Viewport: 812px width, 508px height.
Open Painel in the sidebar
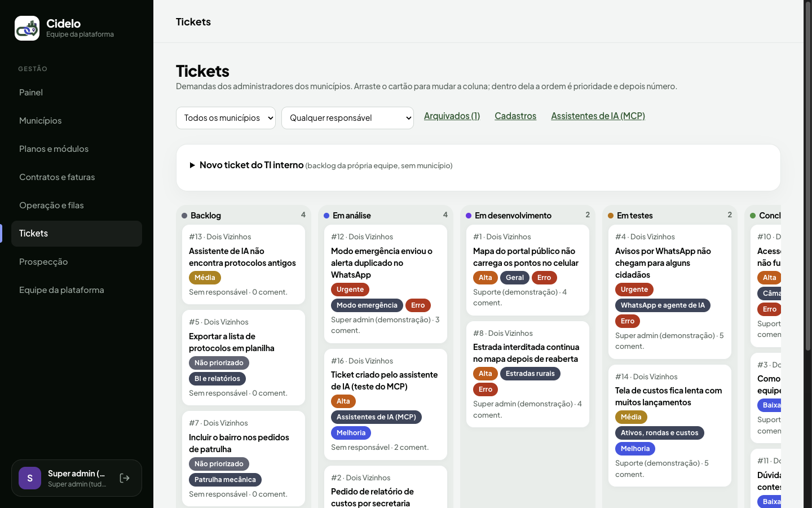(77, 93)
